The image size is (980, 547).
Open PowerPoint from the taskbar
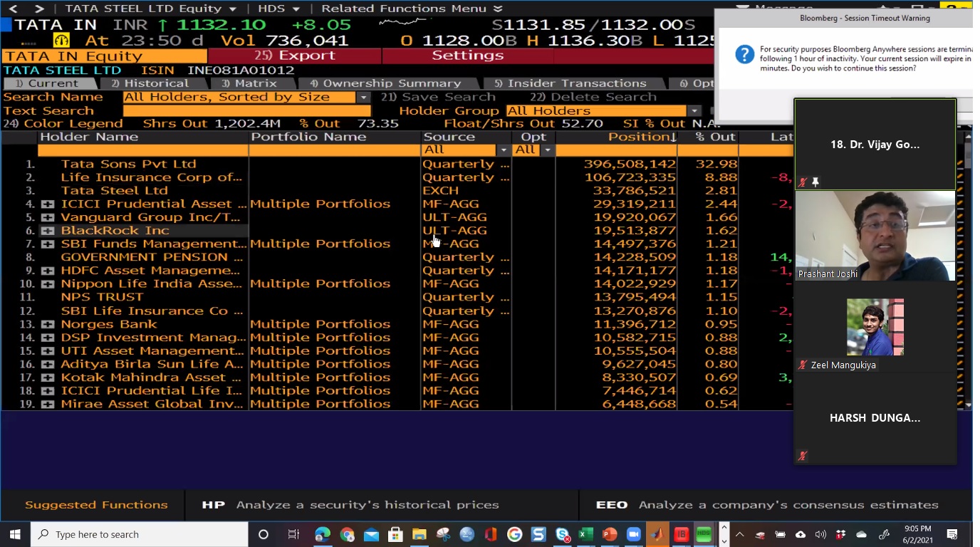tap(610, 534)
